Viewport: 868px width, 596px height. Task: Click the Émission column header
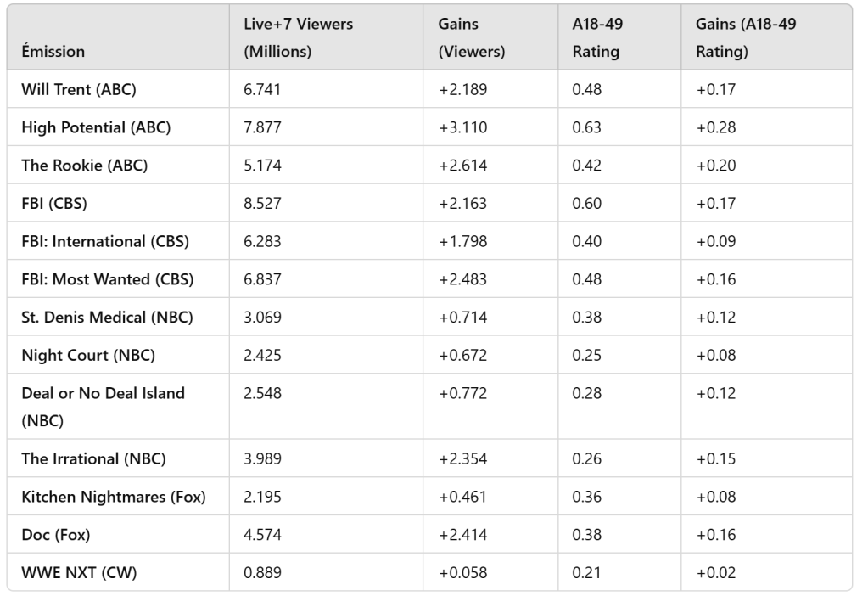(x=53, y=52)
